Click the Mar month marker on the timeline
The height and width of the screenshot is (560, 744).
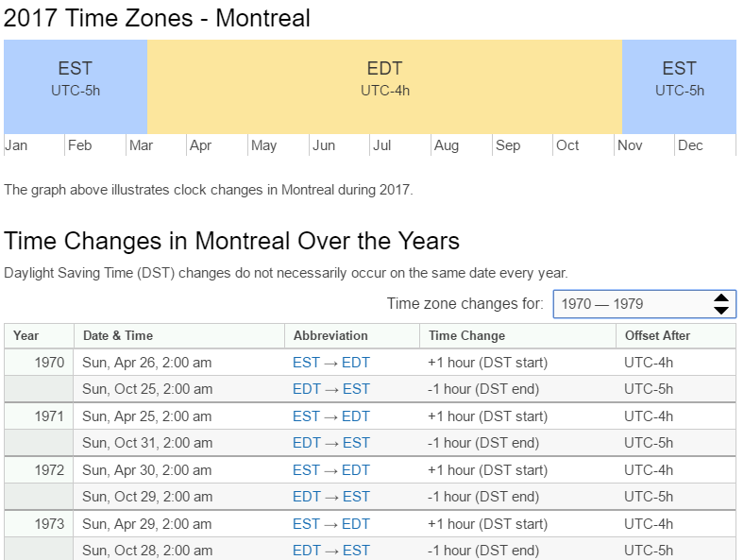(x=142, y=145)
